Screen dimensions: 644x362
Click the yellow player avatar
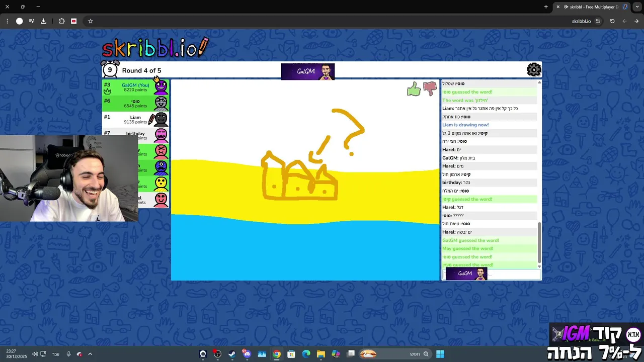point(161,183)
